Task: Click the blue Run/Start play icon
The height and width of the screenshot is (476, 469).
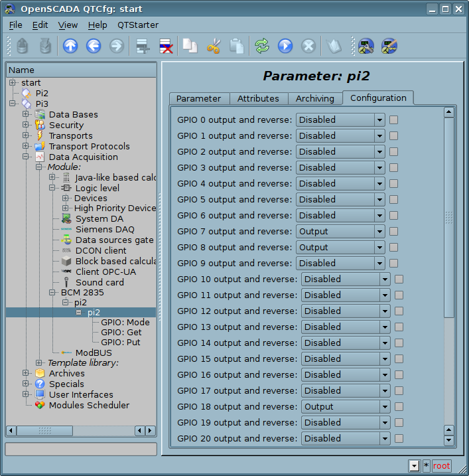Action: pos(285,46)
